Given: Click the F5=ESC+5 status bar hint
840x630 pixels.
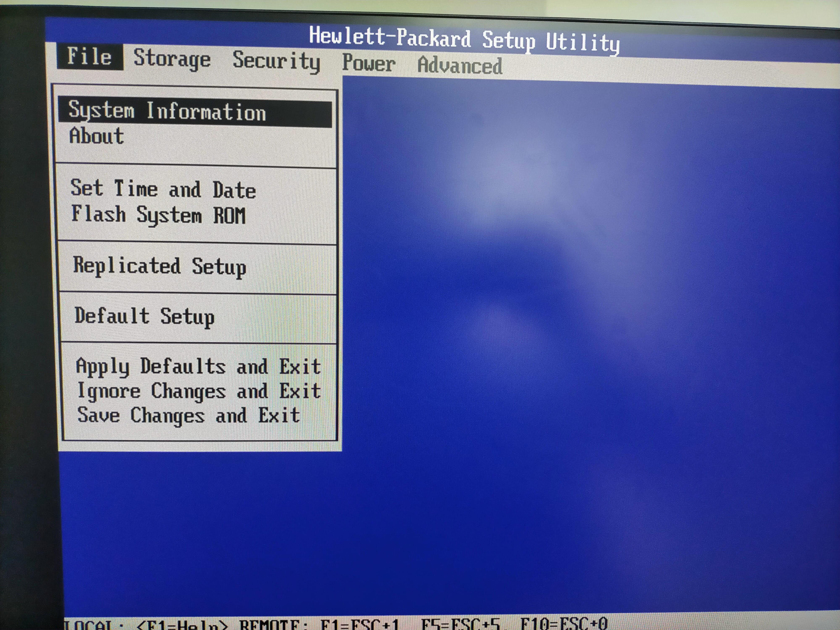Looking at the screenshot, I should 460,625.
